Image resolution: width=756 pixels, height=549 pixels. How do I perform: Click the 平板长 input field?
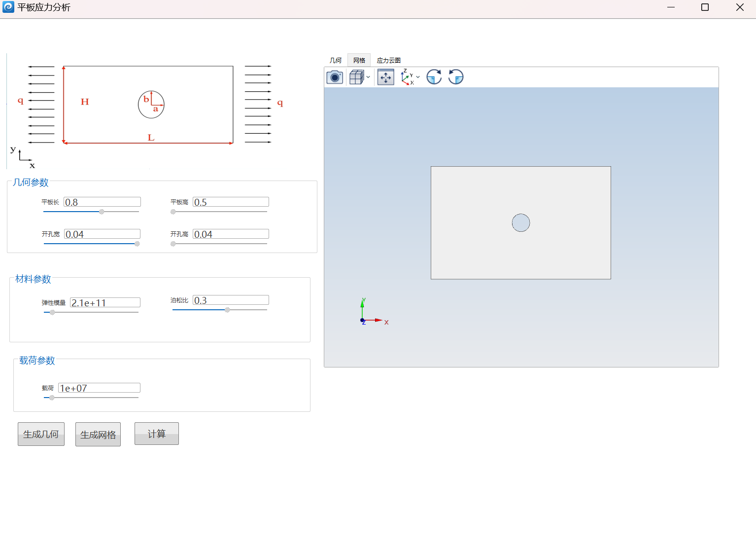102,202
